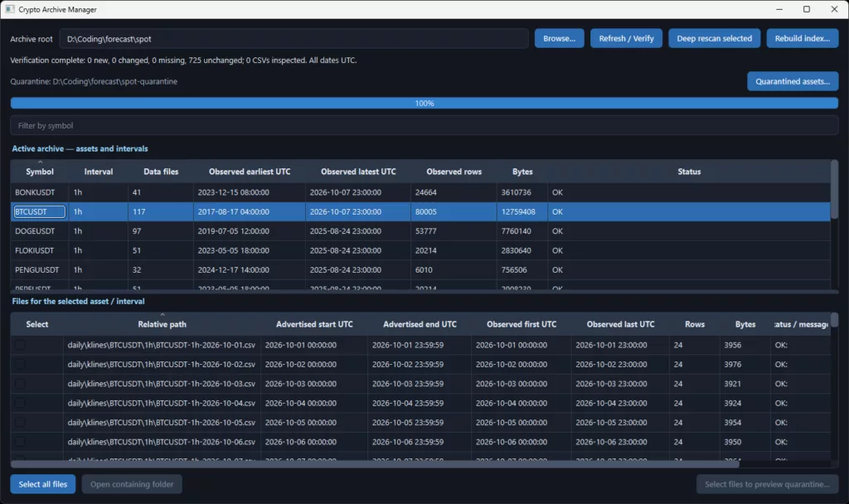Sort files by Advertised start UTC
Screen dimensions: 849x504
314,324
